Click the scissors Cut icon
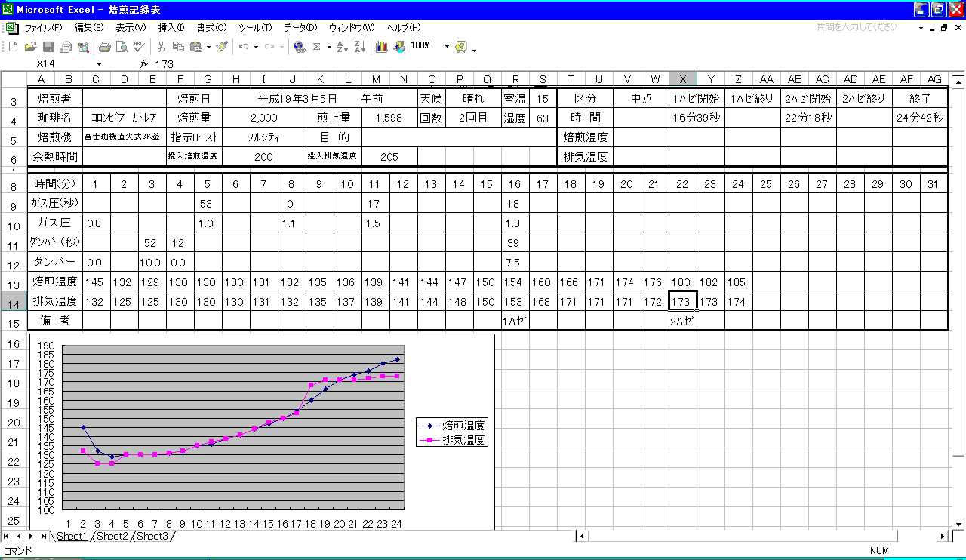This screenshot has height=560, width=966. click(x=162, y=47)
